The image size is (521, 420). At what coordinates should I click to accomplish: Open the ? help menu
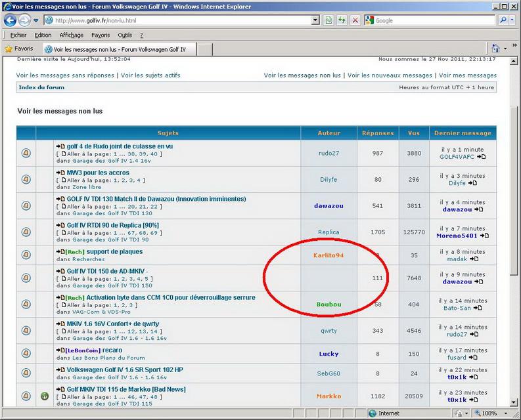[x=141, y=35]
